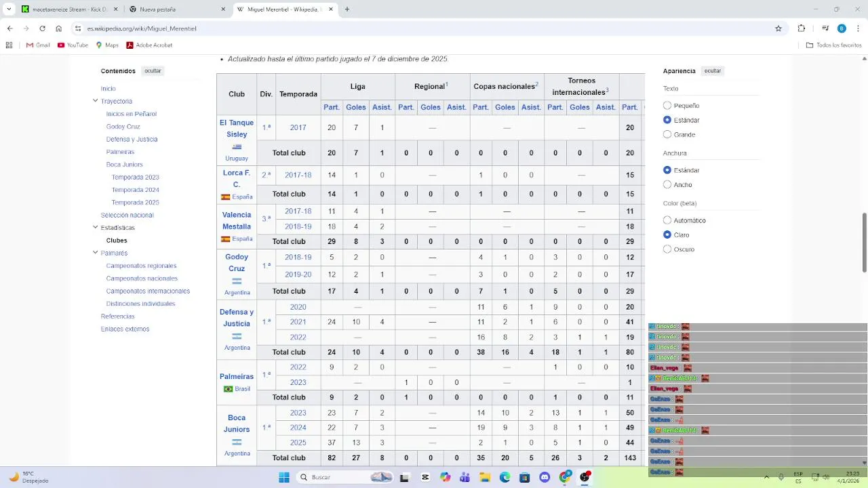Screen dimensions: 868x488
Task: Open the Chrome profile avatar
Action: (x=842, y=28)
